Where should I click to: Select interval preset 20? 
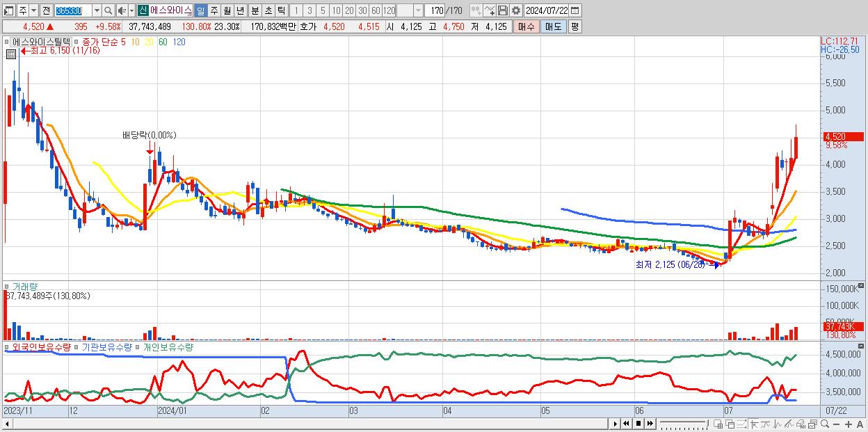click(349, 10)
